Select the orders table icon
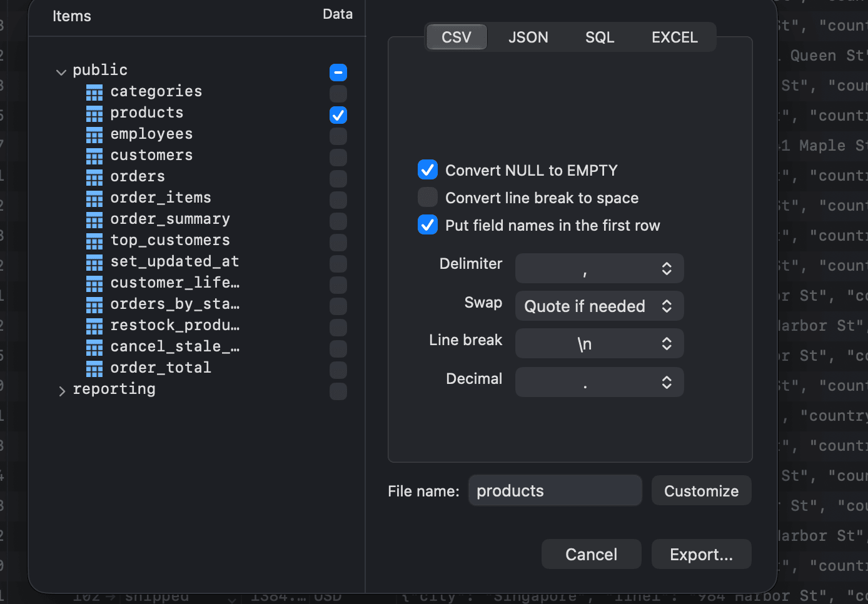 (94, 178)
